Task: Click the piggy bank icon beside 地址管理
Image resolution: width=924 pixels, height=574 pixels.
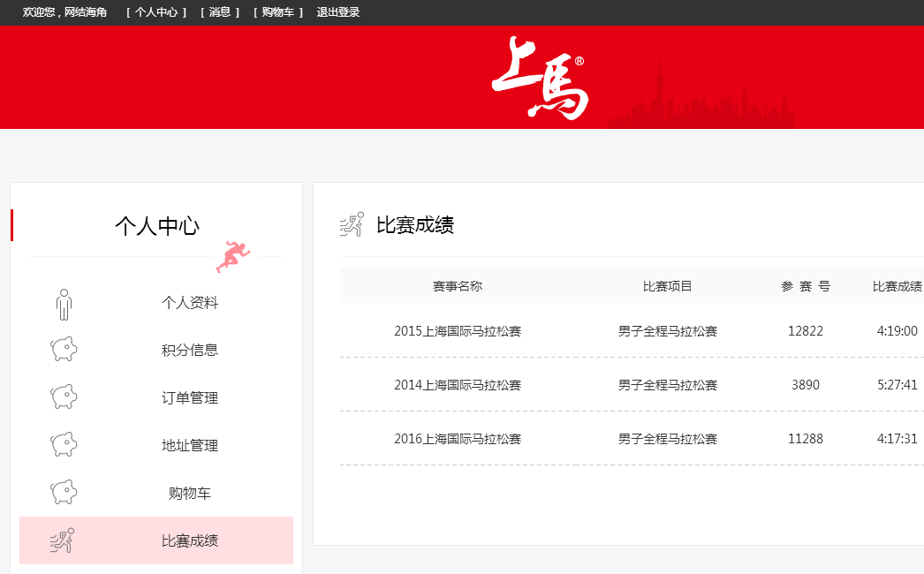Action: pyautogui.click(x=64, y=444)
